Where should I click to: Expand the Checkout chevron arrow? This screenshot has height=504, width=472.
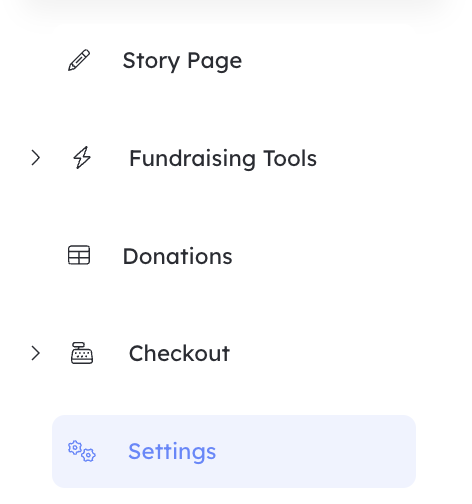[x=36, y=353]
